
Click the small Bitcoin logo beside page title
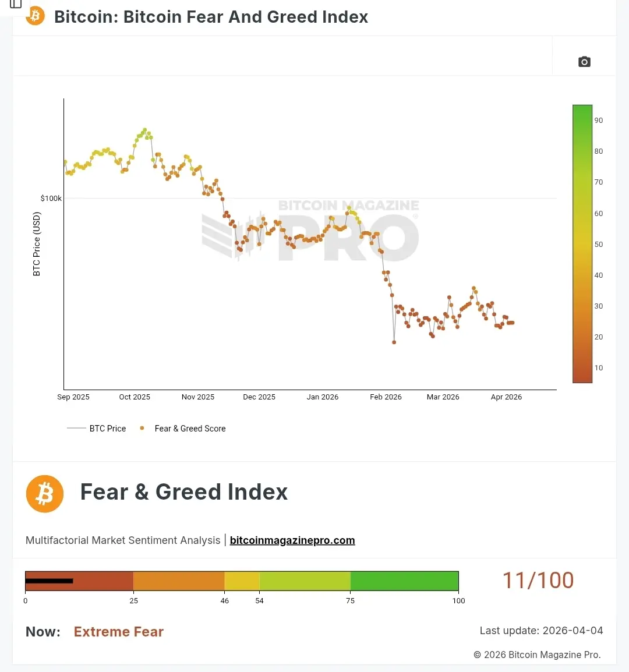click(x=35, y=16)
